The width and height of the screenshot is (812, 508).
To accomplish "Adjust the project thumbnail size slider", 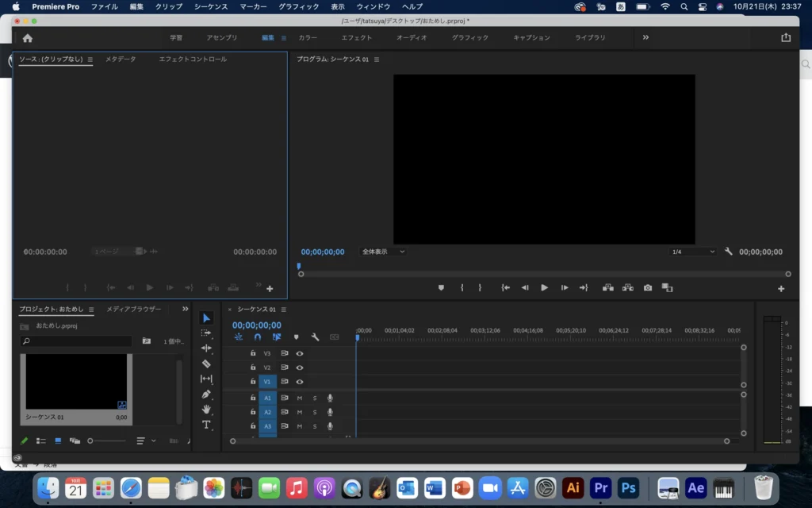I will [91, 441].
